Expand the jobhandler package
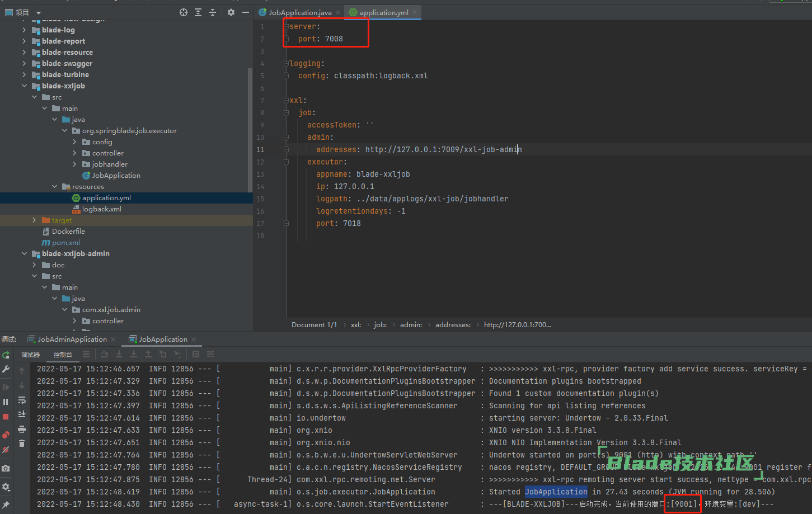Viewport: 812px width, 514px height. (x=74, y=164)
